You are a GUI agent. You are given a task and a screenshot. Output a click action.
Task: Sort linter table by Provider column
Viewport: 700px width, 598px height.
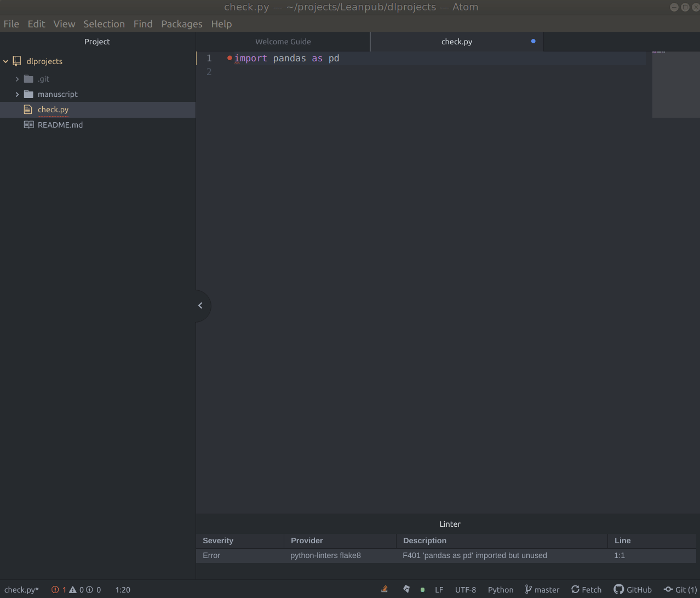[x=340, y=540]
